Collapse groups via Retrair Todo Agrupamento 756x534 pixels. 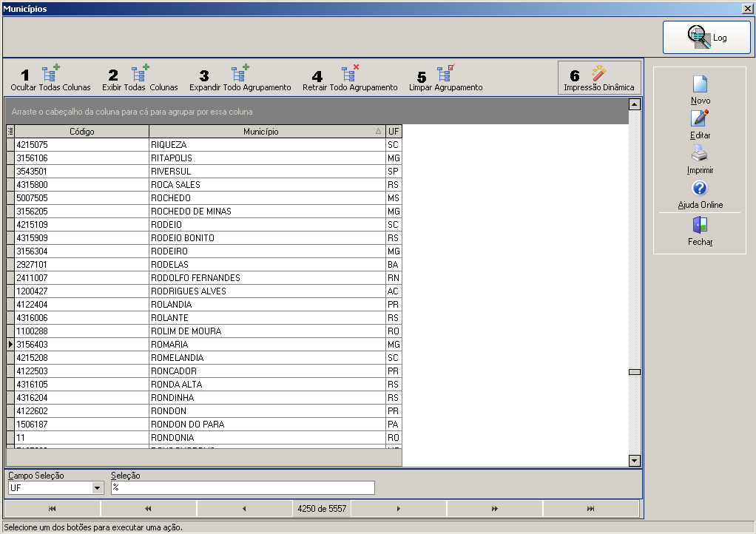pos(350,73)
